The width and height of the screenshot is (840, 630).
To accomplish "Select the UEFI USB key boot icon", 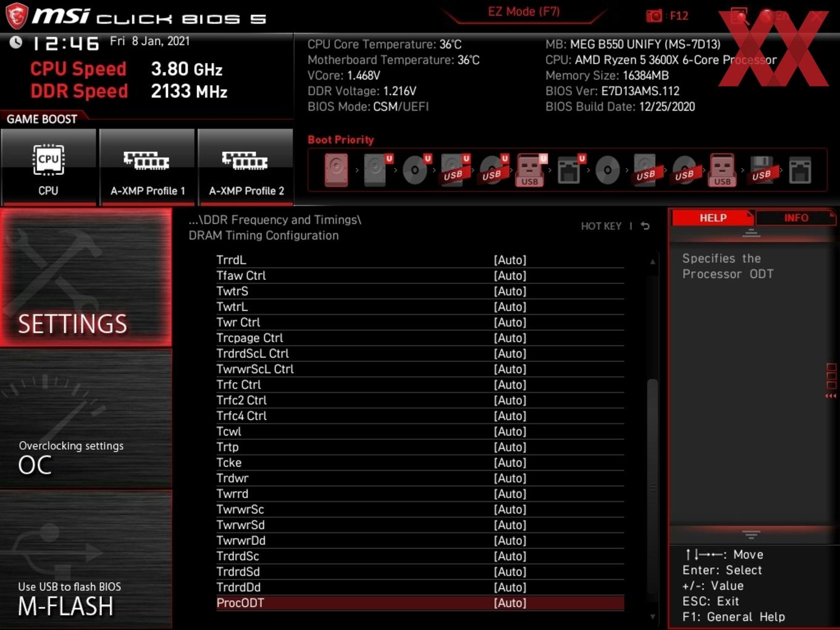I will click(x=531, y=170).
